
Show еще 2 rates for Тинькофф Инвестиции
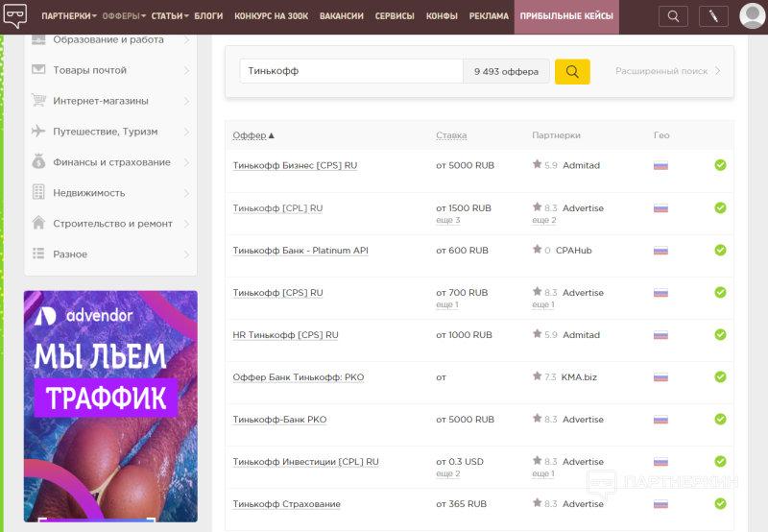tap(448, 473)
